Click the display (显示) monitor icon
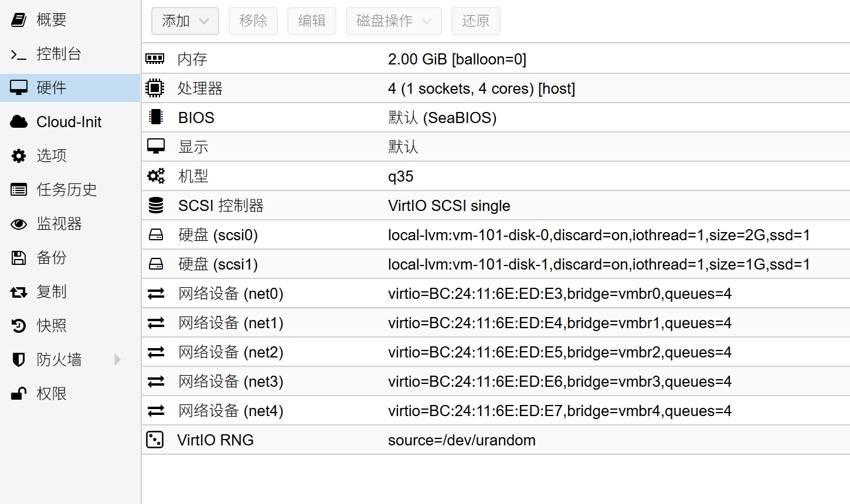Viewport: 850px width, 504px height. coord(156,147)
